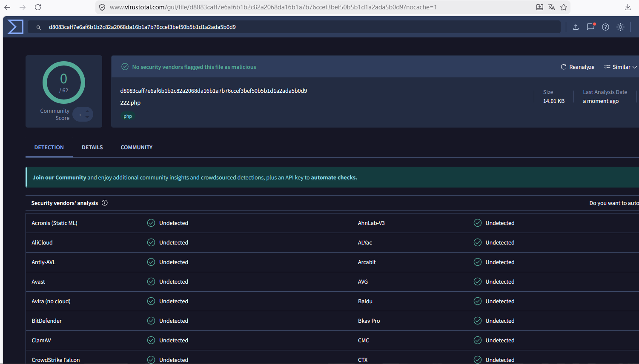Click the shield icon in address bar
The width and height of the screenshot is (639, 364).
click(x=102, y=7)
